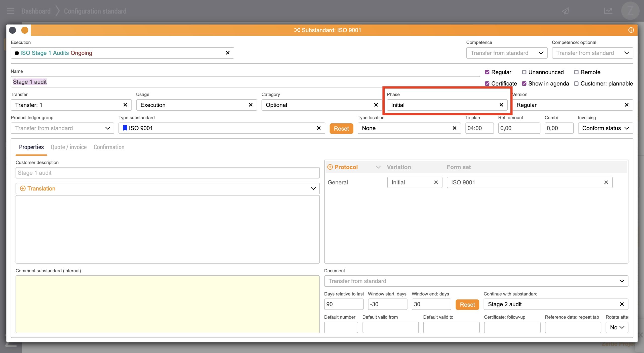This screenshot has height=353, width=644.
Task: Open the Confirmation tab
Action: pos(109,147)
